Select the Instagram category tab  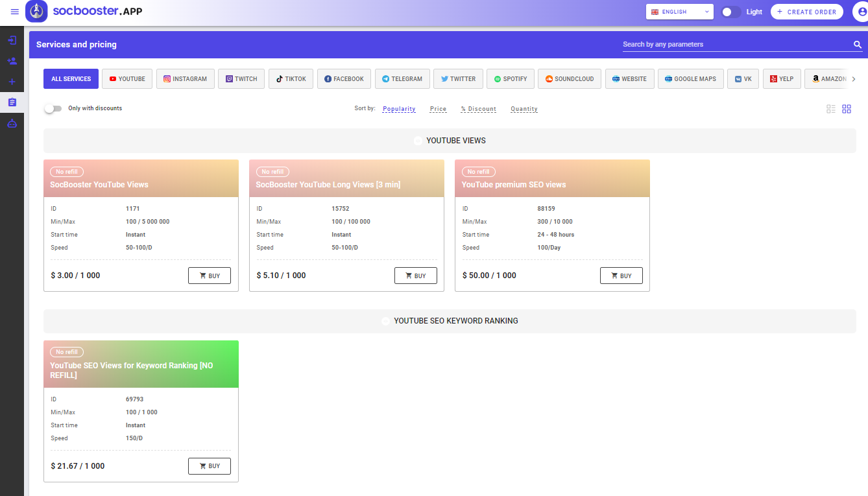[x=186, y=79]
